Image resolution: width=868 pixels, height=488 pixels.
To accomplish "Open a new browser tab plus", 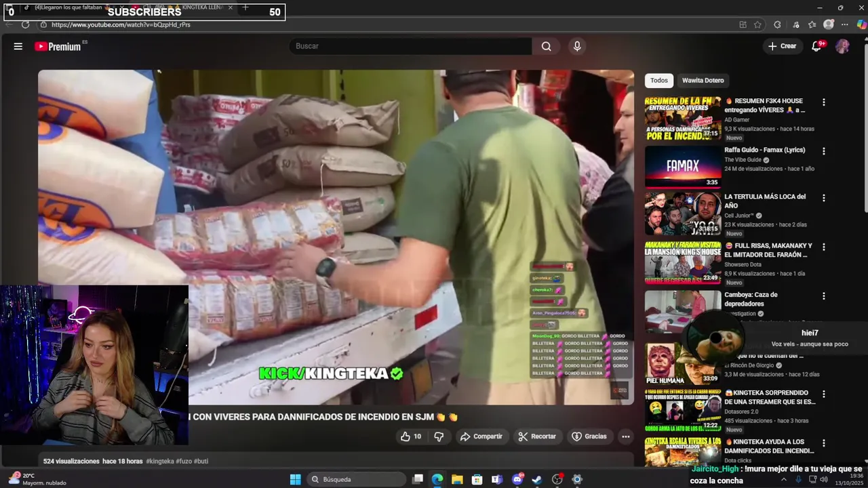I will point(245,7).
